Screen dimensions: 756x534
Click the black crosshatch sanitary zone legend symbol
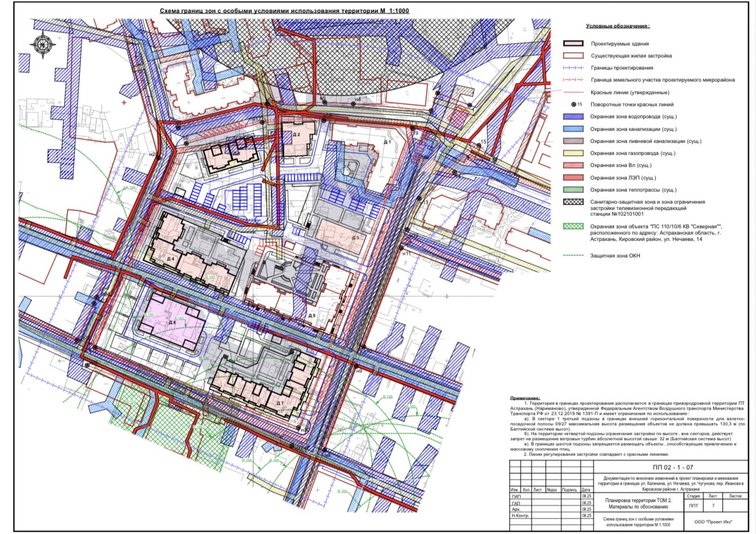click(x=573, y=202)
